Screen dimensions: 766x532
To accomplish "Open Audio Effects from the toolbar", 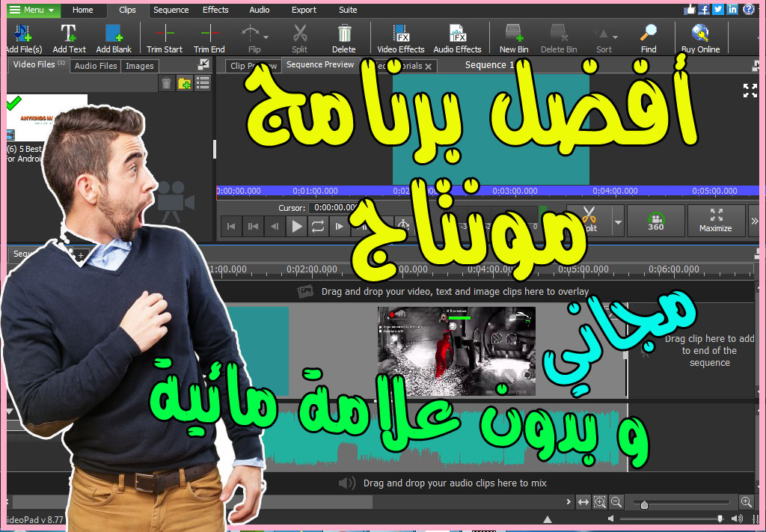I will coord(457,38).
